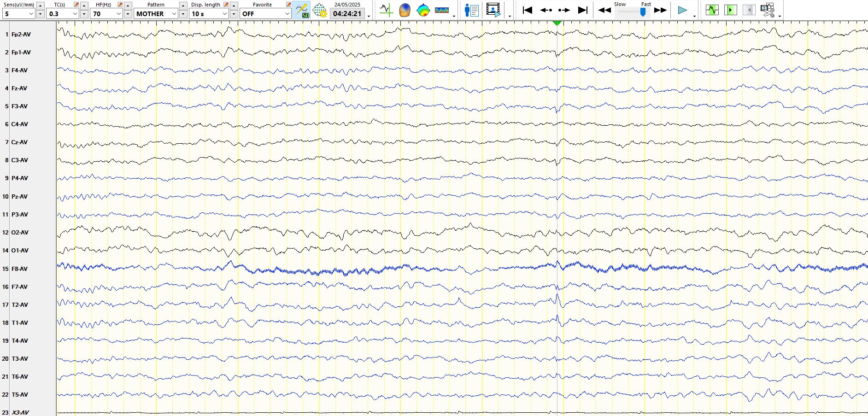The width and height of the screenshot is (868, 416).
Task: Select the Fp2-AV channel label
Action: (x=21, y=35)
